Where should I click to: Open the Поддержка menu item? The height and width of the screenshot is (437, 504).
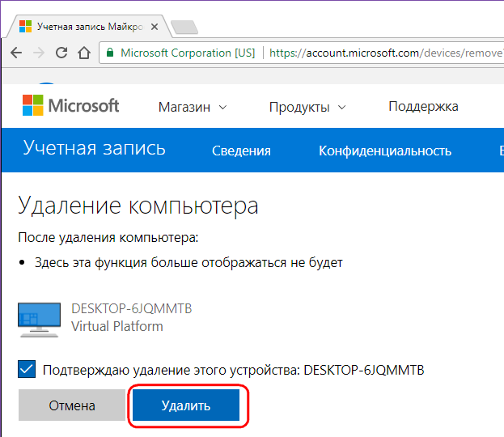pyautogui.click(x=423, y=107)
